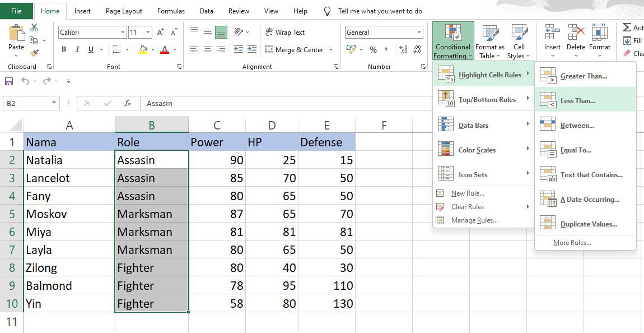
Task: Click the Select All corner triangle
Action: tap(16, 124)
